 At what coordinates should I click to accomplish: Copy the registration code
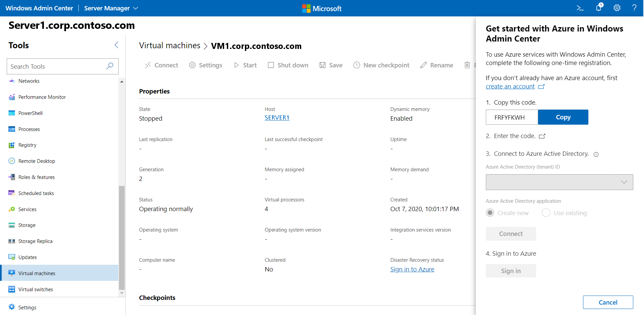[x=563, y=117]
